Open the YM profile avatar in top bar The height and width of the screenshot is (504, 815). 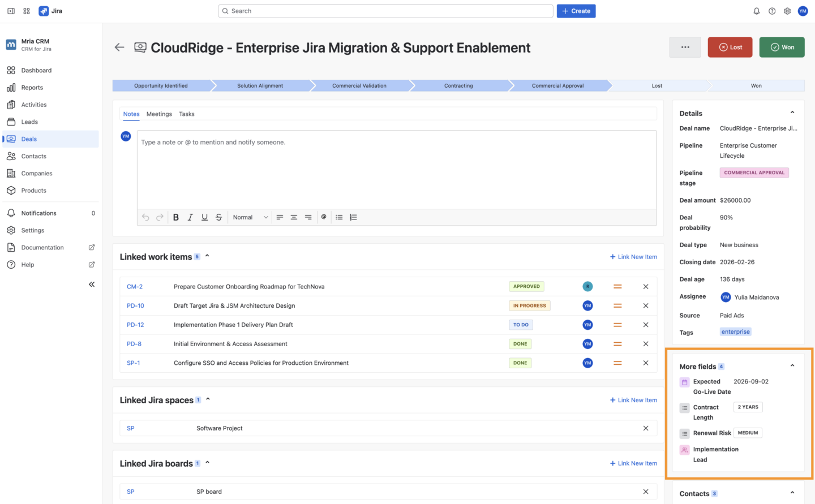(x=803, y=11)
